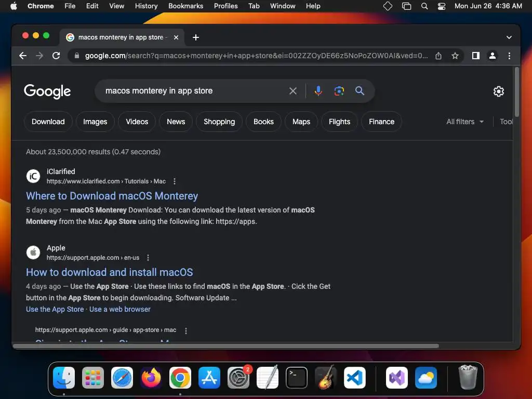The width and height of the screenshot is (532, 399).
Task: Launch GarageBand from the Dock
Action: point(326,378)
